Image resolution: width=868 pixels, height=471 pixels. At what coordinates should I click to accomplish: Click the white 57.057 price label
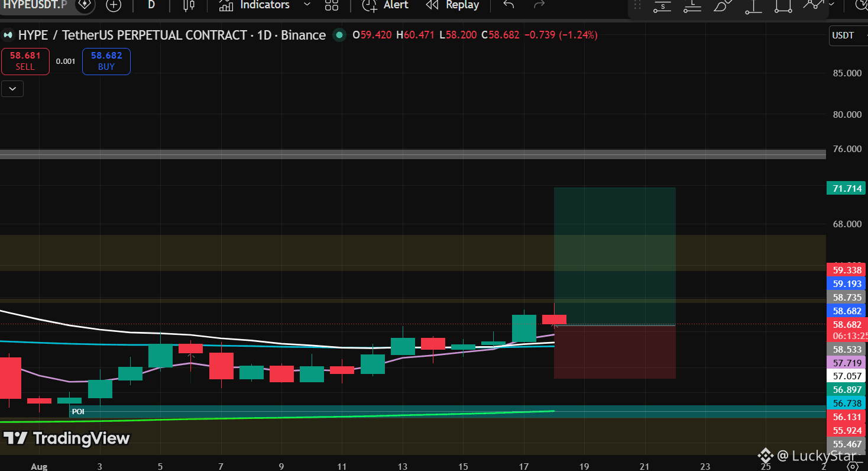coord(846,376)
